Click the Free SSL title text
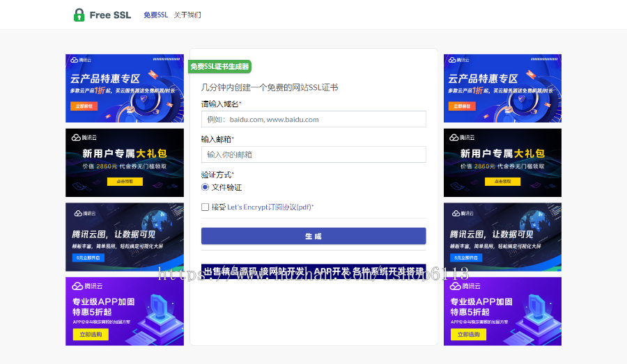 110,15
